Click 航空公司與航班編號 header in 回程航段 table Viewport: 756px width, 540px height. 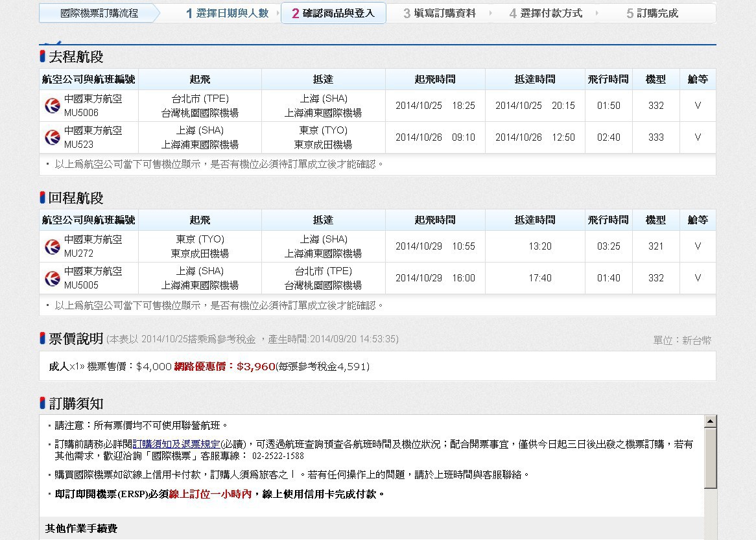pos(89,220)
